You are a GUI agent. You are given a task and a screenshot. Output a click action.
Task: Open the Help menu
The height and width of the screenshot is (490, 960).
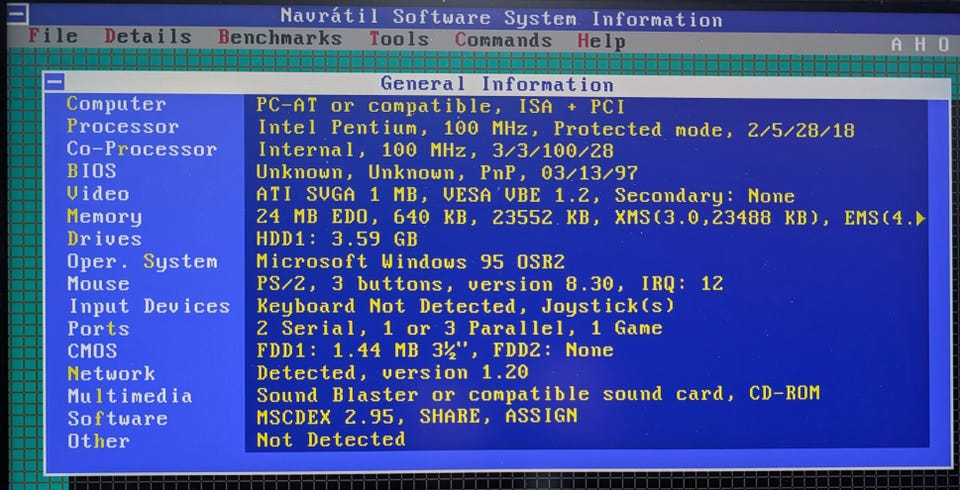(x=601, y=42)
